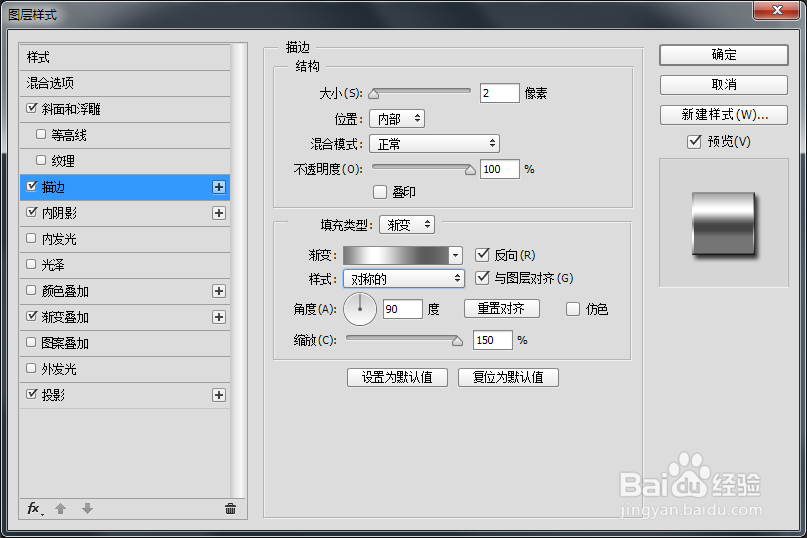The image size is (807, 538).
Task: Add another 内阴影 effect with plus icon
Action: [x=219, y=213]
